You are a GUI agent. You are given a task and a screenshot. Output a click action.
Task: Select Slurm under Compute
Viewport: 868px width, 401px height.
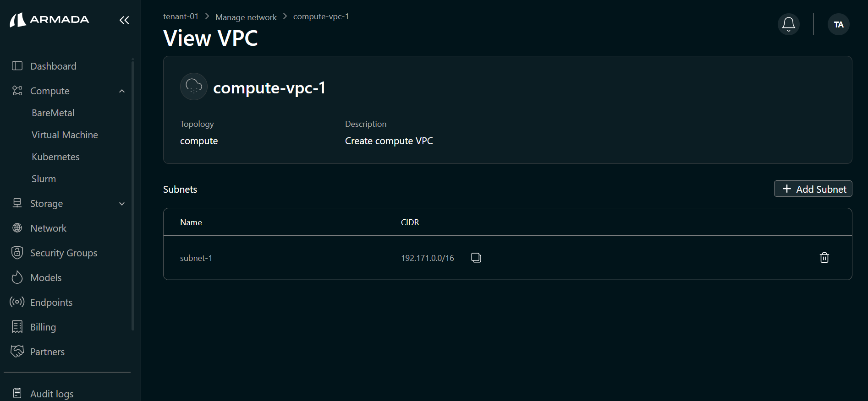44,179
